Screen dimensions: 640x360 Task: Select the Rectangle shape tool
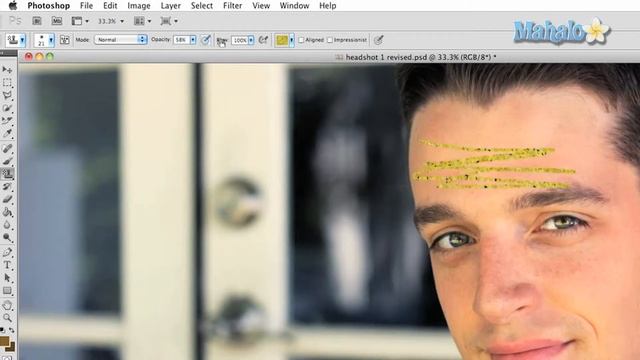pyautogui.click(x=7, y=291)
